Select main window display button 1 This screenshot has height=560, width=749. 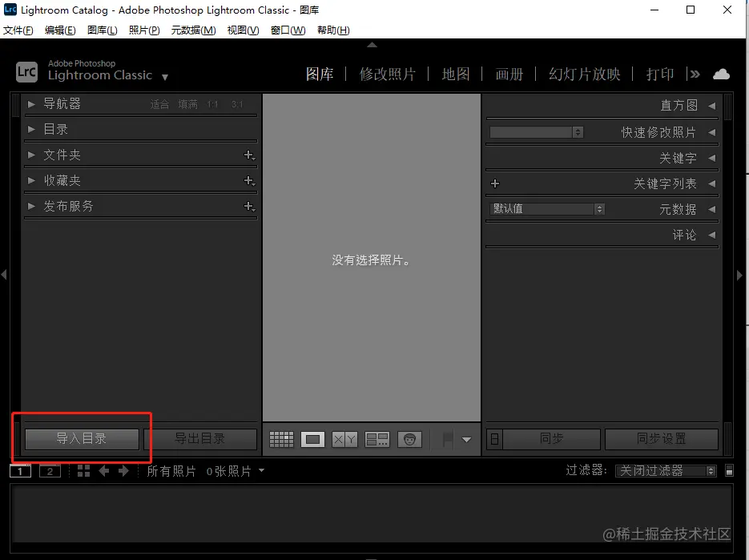click(20, 471)
